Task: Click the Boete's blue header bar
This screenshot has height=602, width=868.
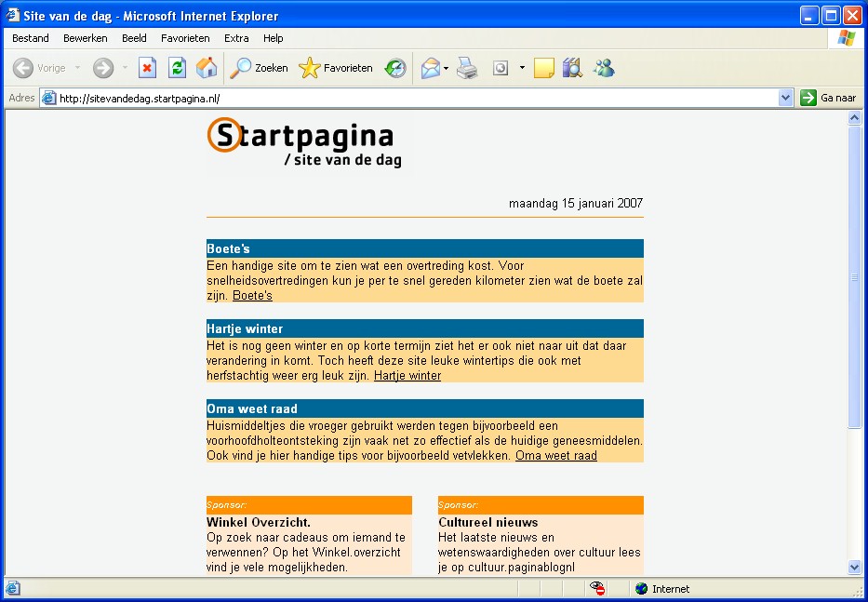Action: (424, 248)
